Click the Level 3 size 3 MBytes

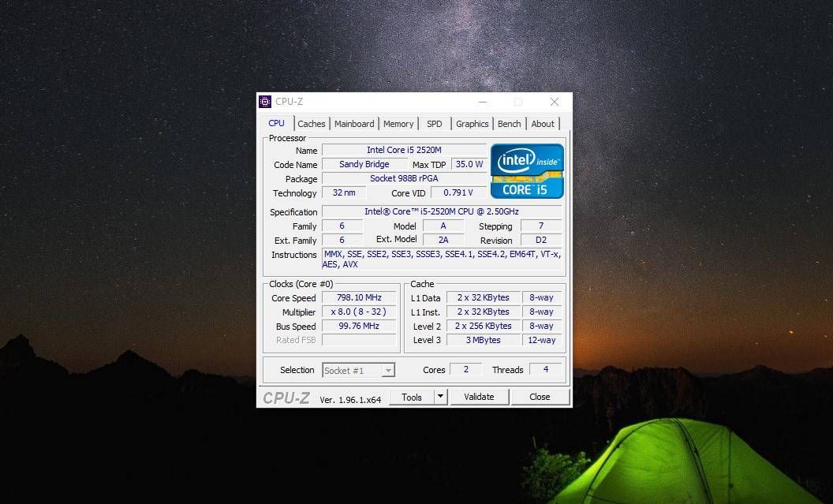[x=484, y=340]
